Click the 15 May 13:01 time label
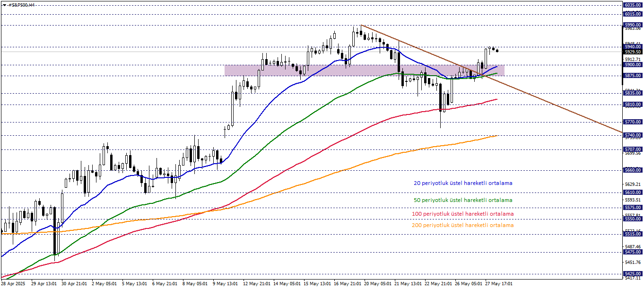Viewport: 644px width, 289px height. [x=317, y=284]
